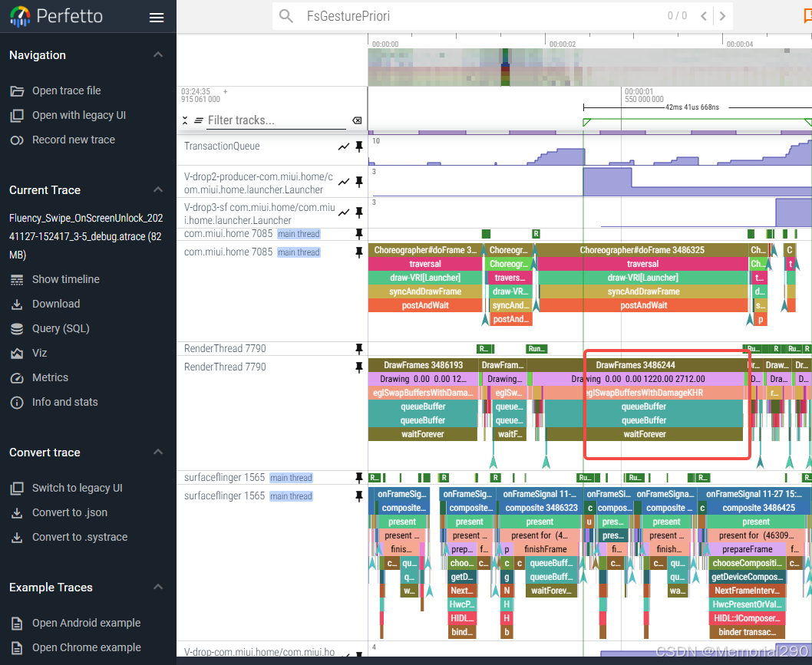
Task: Click the folder icon beside Open trace file
Action: (17, 91)
